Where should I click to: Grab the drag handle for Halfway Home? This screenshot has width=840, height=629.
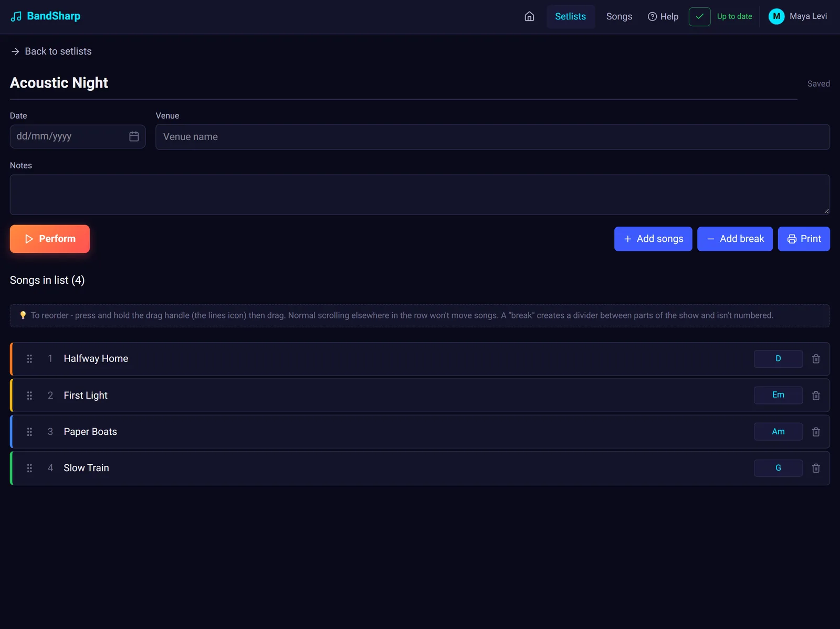(x=29, y=359)
